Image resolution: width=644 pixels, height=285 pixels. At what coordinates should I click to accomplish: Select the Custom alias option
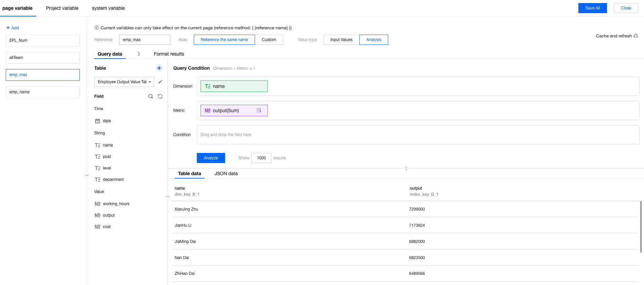coord(269,40)
